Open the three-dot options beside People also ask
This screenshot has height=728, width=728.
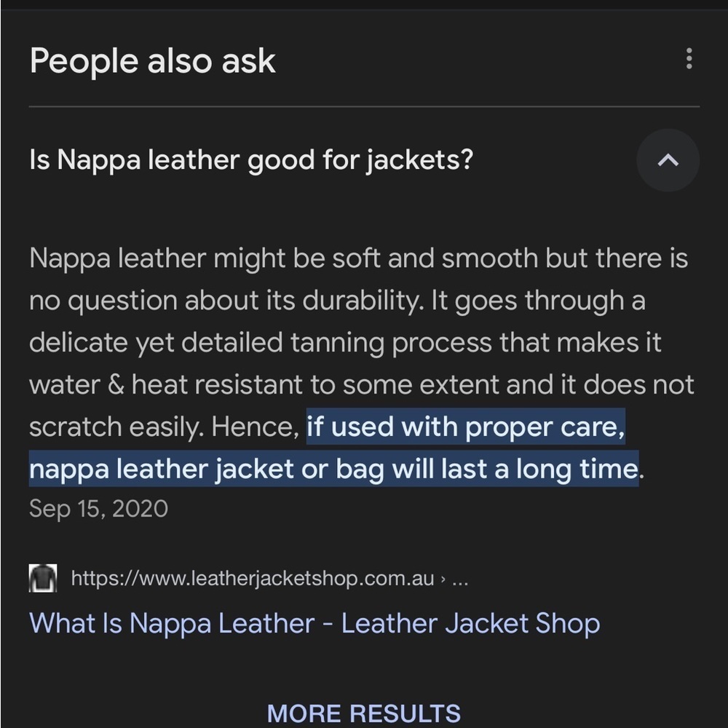(689, 58)
